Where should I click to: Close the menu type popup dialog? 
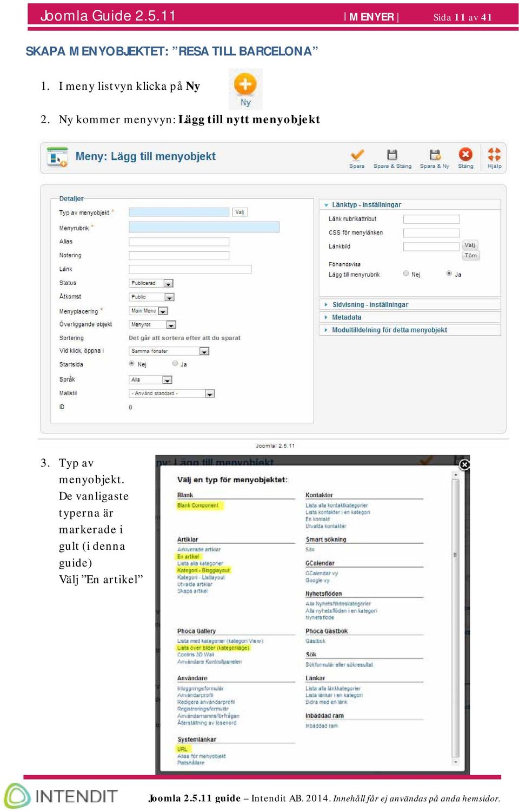tap(464, 464)
